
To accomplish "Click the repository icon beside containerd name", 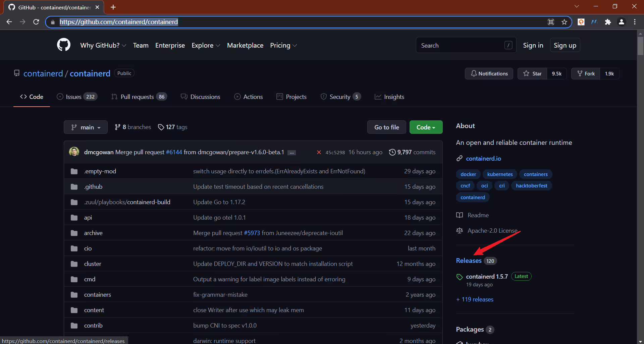I will point(17,73).
